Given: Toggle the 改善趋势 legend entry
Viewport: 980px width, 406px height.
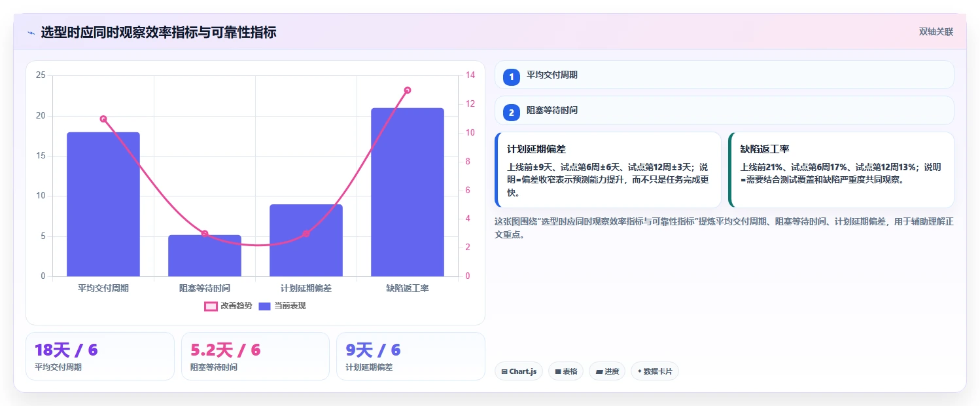Looking at the screenshot, I should click(228, 306).
